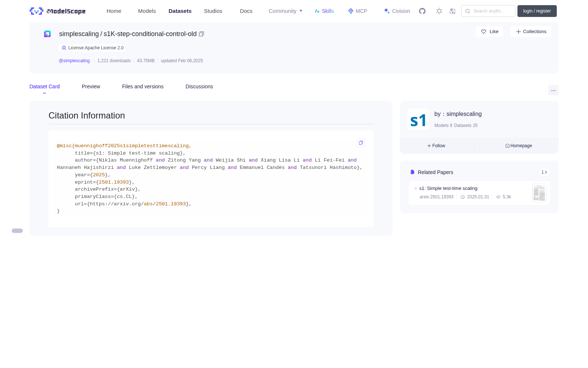Image resolution: width=588 pixels, height=368 pixels.
Task: Add dataset to Collections
Action: pos(531,32)
